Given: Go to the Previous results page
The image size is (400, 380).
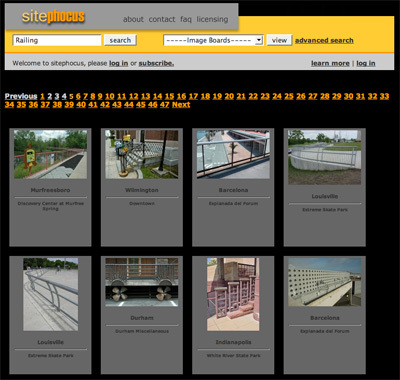Looking at the screenshot, I should click(21, 96).
